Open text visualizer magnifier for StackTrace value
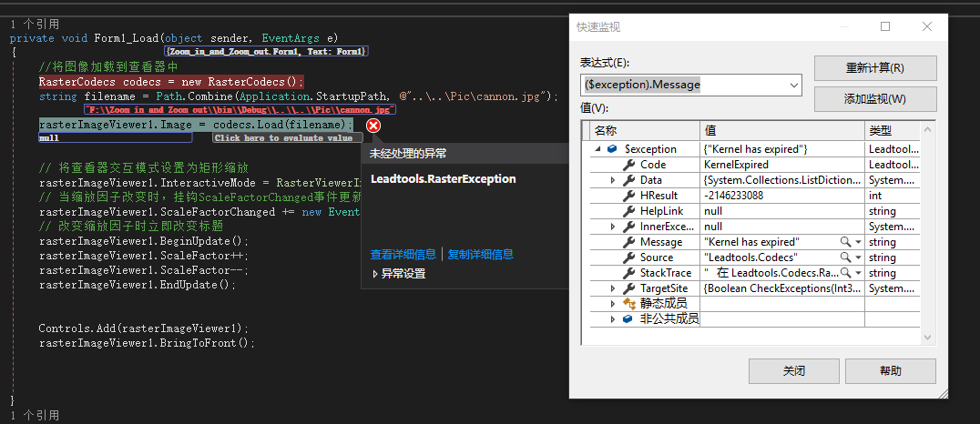Viewport: 980px width, 424px height. (x=845, y=273)
